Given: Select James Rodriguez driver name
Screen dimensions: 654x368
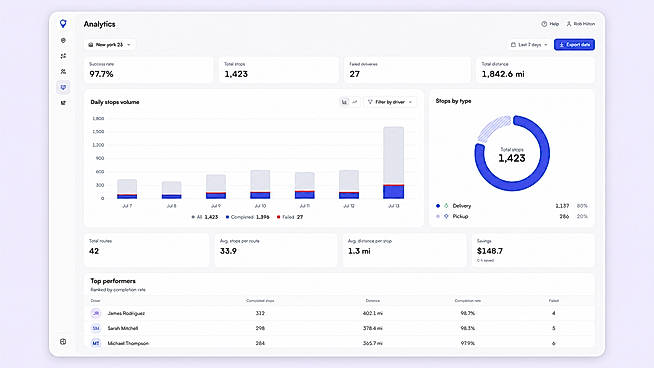Looking at the screenshot, I should pos(126,313).
